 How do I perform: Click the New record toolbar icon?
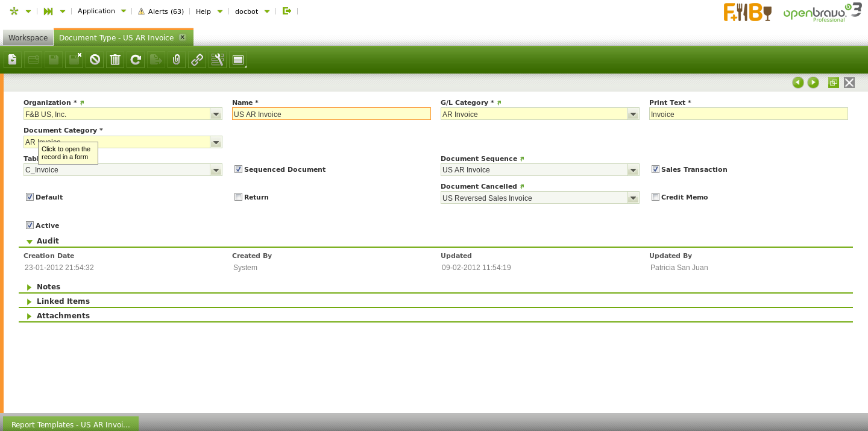13,60
